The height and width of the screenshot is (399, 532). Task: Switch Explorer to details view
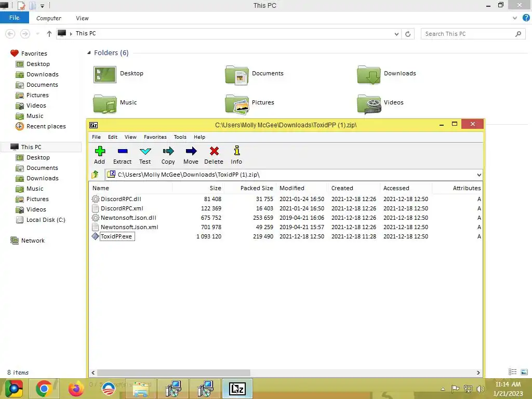click(x=512, y=372)
